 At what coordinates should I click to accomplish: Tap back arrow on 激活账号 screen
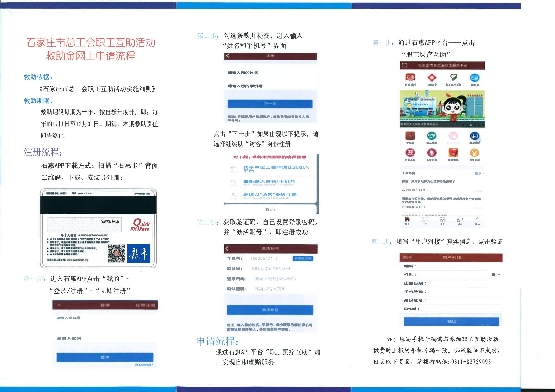[227, 249]
